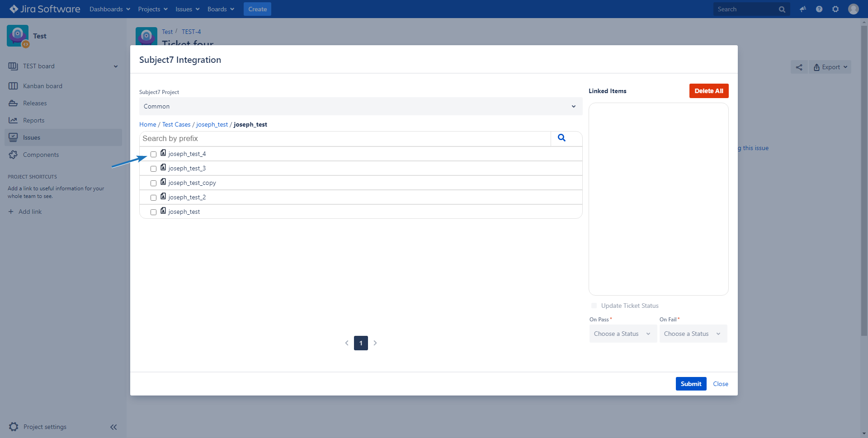Go to next page arrow in pagination
Screen dimensions: 868x438
[x=375, y=343]
